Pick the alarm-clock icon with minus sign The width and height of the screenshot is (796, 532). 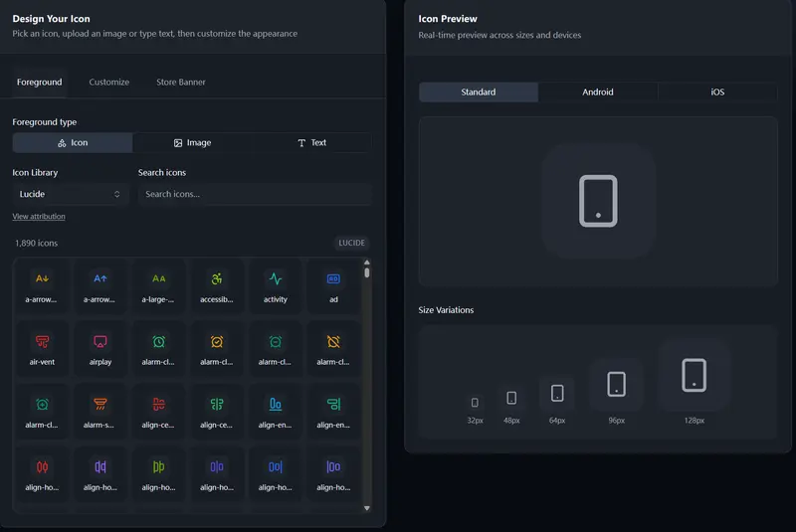tap(276, 349)
